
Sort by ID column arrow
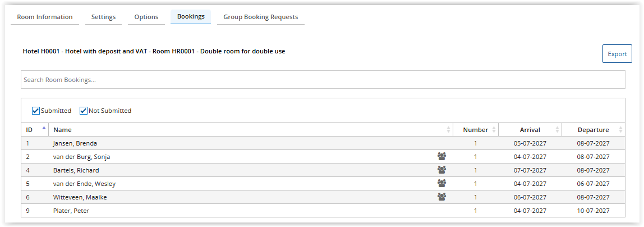pyautogui.click(x=44, y=128)
